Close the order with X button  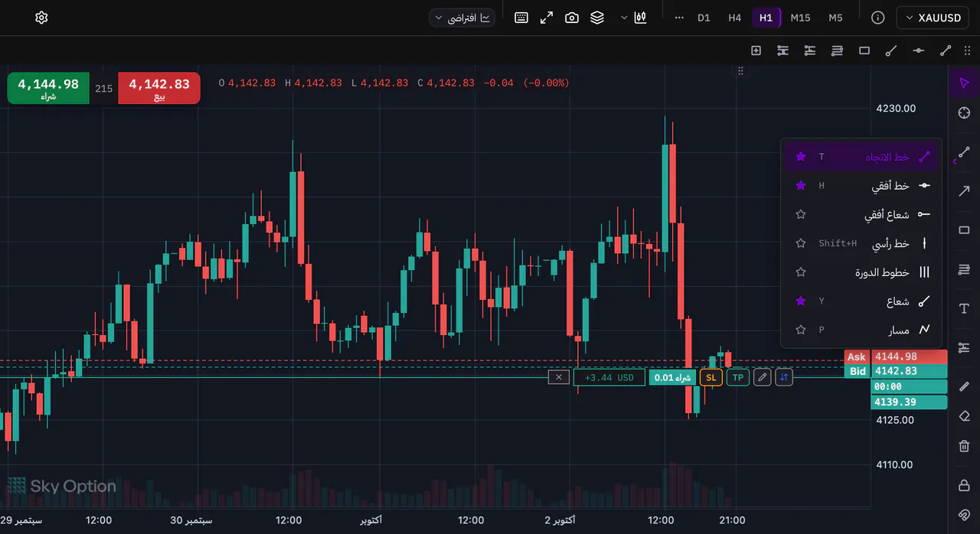(x=559, y=377)
